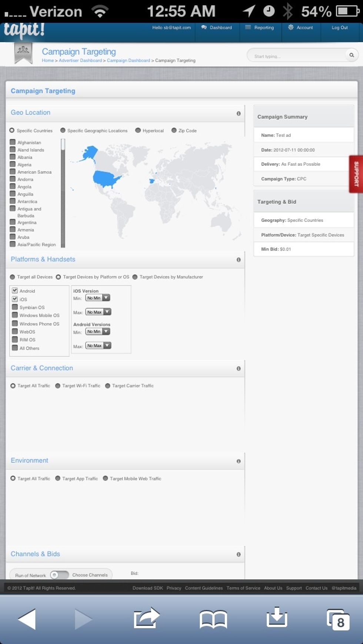Open the Reporting menu item
363x644 pixels.
coord(260,28)
